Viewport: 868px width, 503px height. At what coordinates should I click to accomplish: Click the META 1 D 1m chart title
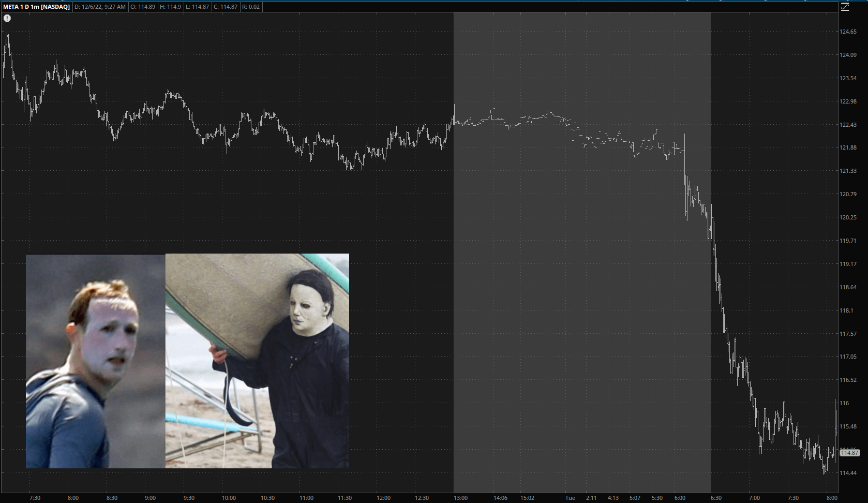click(36, 7)
